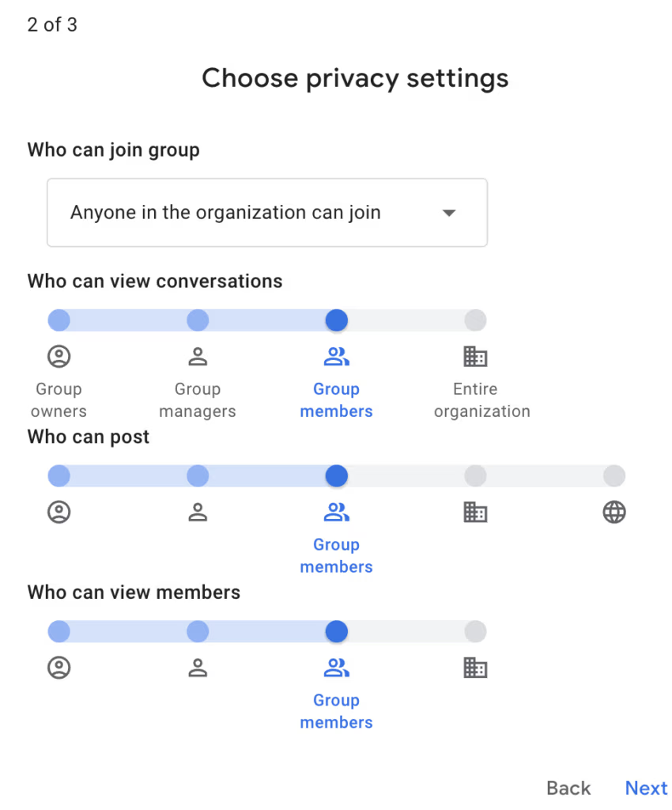
Task: Select the globe icon in Who can post row
Action: [x=614, y=512]
